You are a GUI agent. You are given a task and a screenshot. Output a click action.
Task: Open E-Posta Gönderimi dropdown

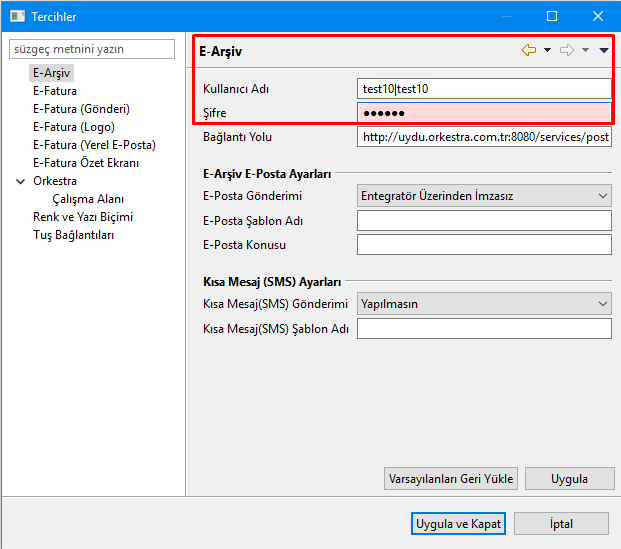tap(484, 196)
